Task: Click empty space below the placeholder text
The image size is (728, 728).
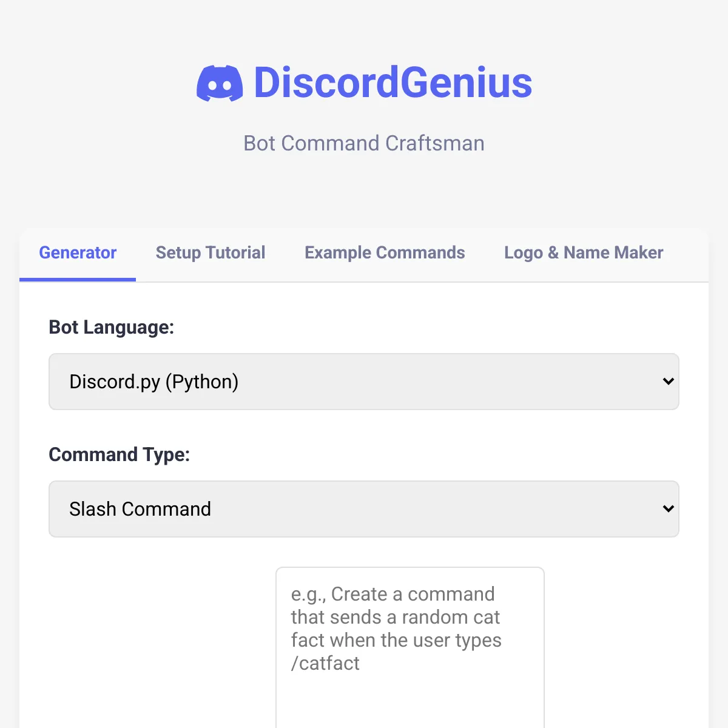Action: pyautogui.click(x=410, y=704)
